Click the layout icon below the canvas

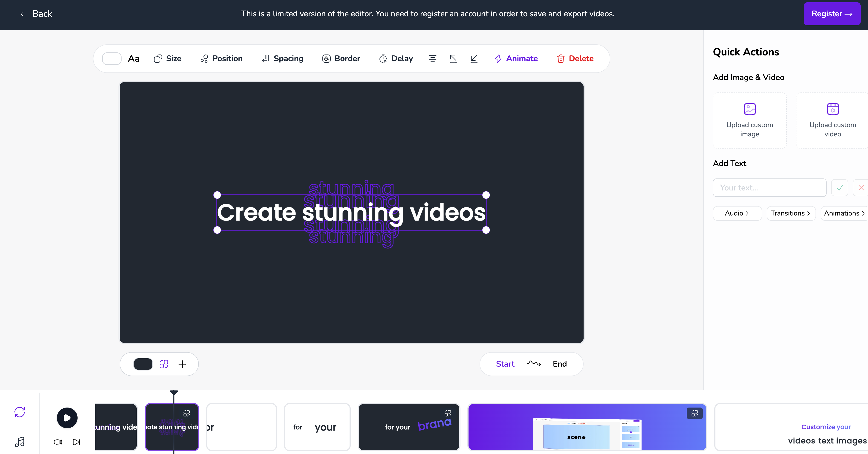(x=164, y=364)
